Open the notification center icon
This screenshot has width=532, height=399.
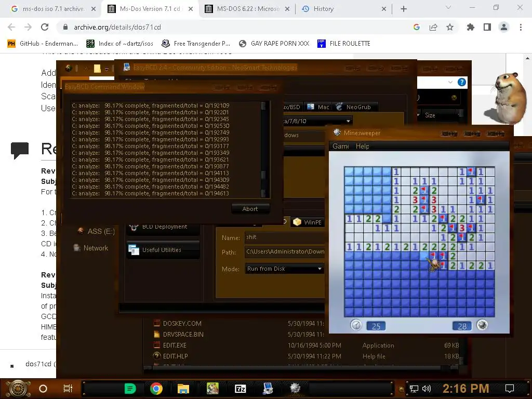509,389
